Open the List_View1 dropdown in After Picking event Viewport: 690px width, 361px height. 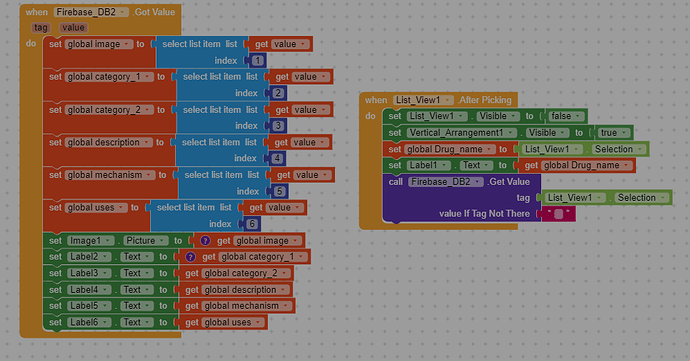[423, 100]
